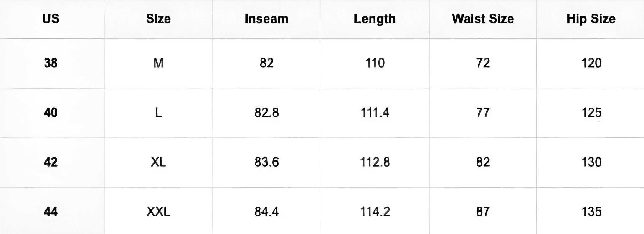Click the 110 length value
This screenshot has width=644, height=234.
[375, 63]
